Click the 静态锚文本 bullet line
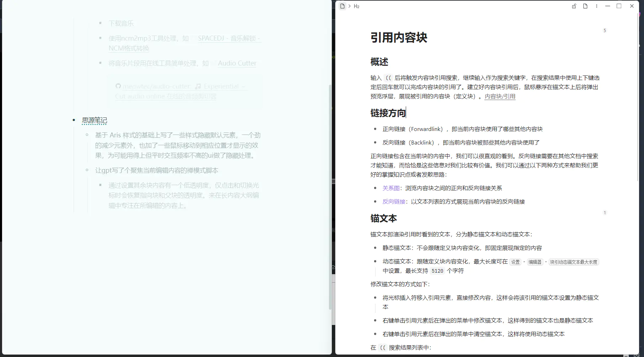The image size is (644, 357). click(x=462, y=248)
